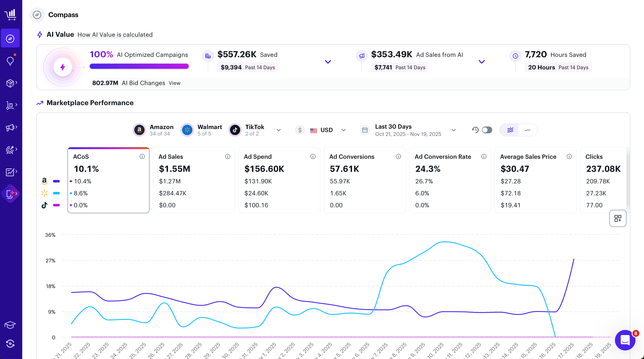Select the Ad Spend metric card
Image resolution: width=644 pixels, height=359 pixels.
(x=279, y=180)
